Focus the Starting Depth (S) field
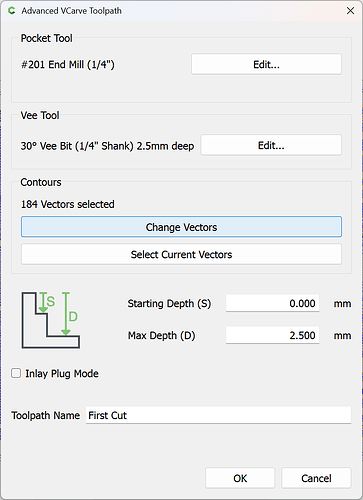 pos(272,303)
